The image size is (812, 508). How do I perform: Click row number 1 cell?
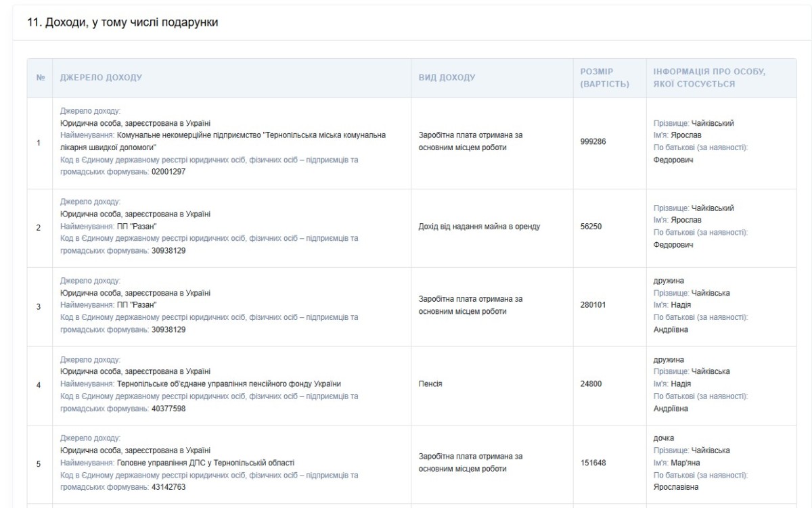click(39, 143)
